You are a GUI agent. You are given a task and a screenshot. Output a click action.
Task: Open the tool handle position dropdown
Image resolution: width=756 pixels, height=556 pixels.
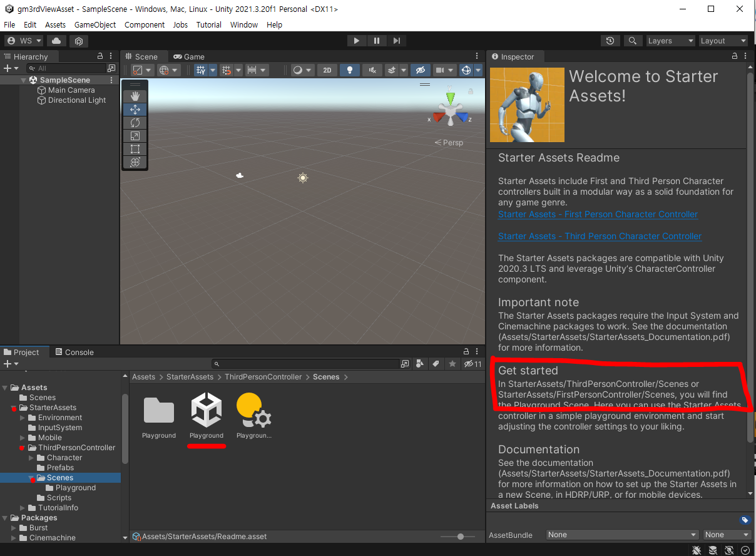click(142, 70)
